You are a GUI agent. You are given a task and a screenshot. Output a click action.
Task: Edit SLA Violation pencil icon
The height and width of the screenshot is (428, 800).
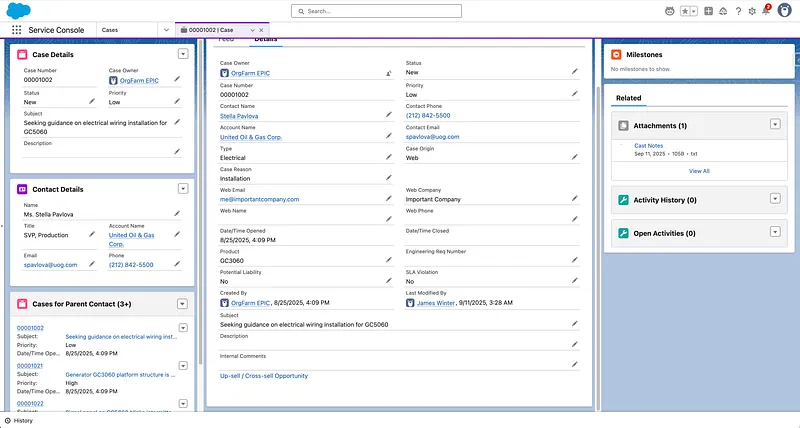574,281
